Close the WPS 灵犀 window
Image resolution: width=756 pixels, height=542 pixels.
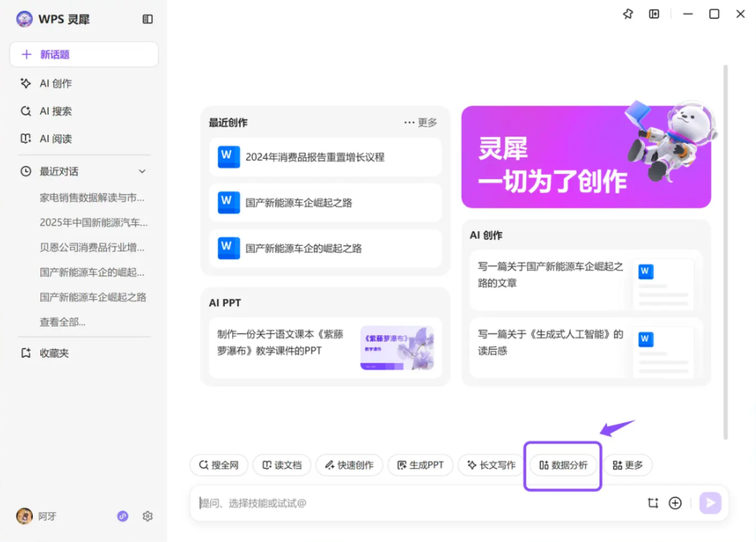(x=741, y=14)
